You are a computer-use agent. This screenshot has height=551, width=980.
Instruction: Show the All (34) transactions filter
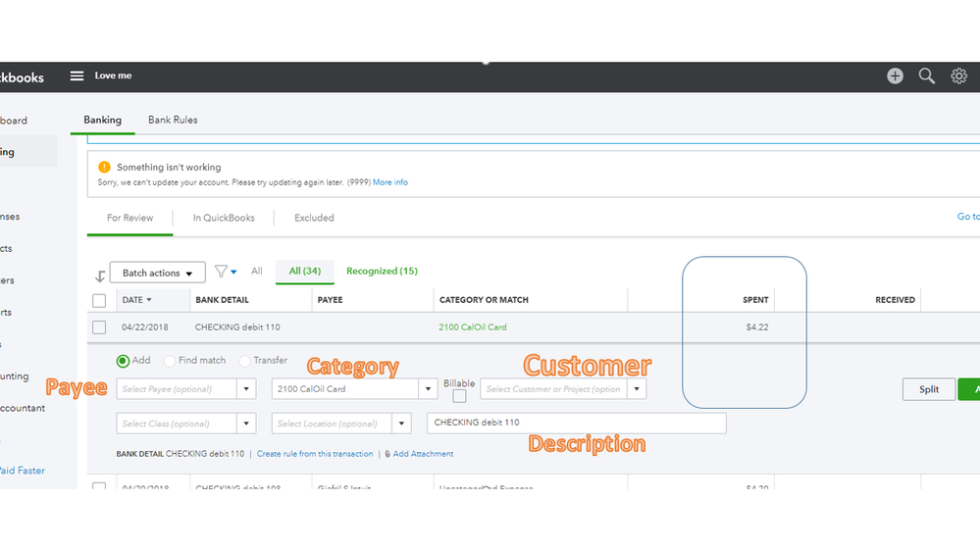tap(305, 272)
